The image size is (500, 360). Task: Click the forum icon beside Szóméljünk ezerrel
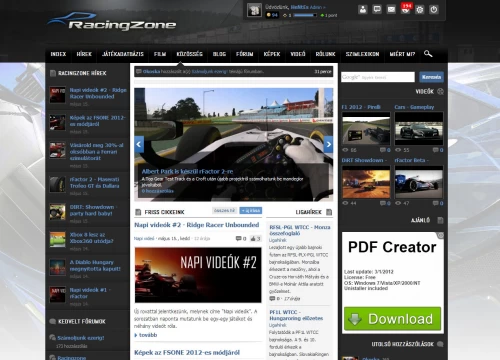[x=52, y=338]
